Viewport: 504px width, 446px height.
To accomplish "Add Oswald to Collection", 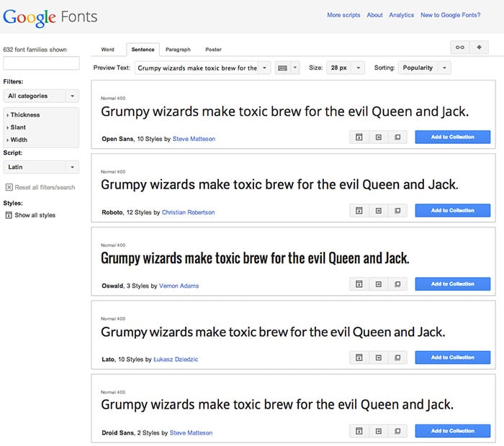I will [453, 284].
